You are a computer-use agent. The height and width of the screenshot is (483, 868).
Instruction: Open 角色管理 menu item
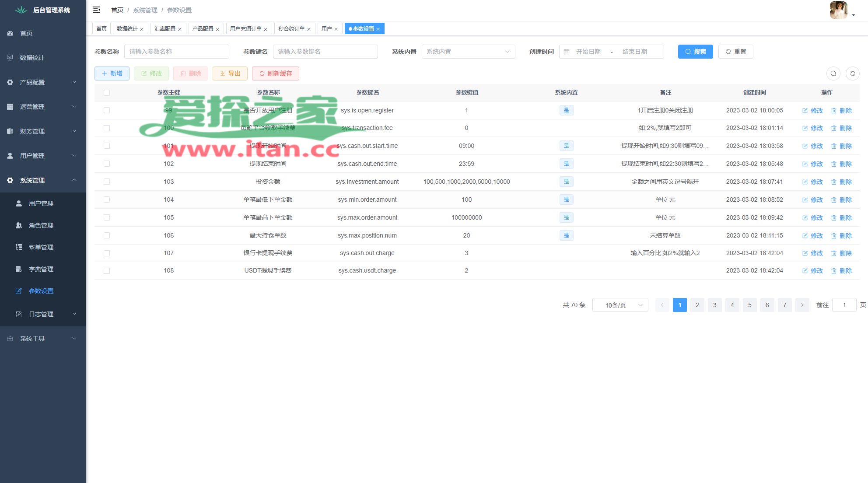pos(41,225)
